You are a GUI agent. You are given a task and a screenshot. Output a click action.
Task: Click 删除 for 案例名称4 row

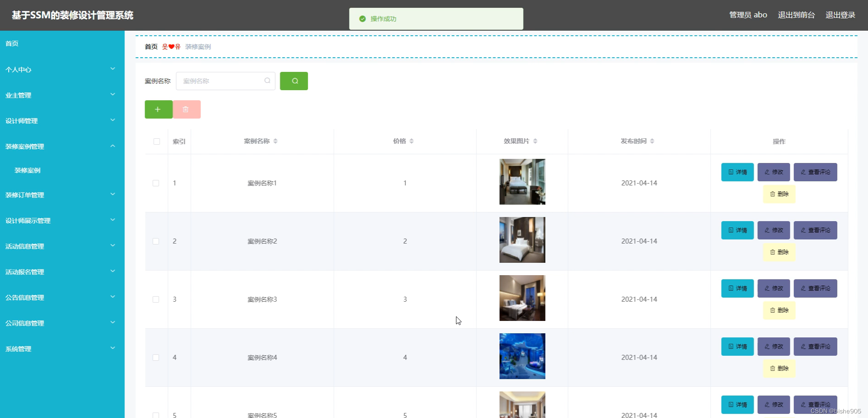coord(779,369)
